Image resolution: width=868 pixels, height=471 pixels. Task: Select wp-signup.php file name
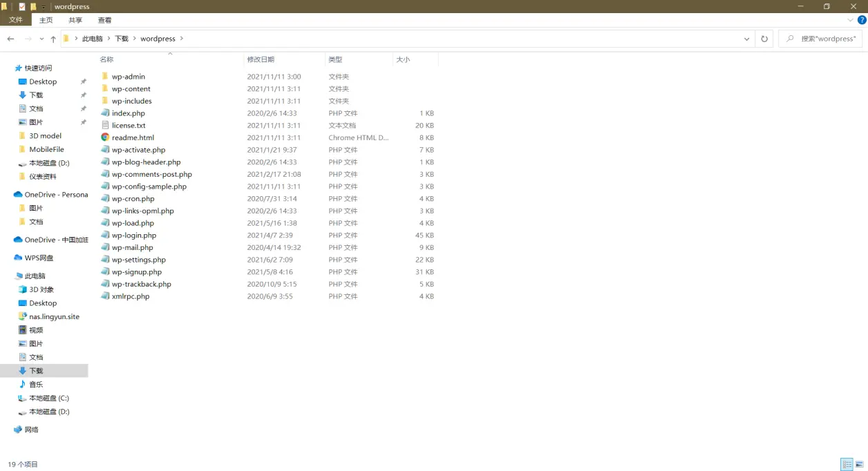point(137,272)
